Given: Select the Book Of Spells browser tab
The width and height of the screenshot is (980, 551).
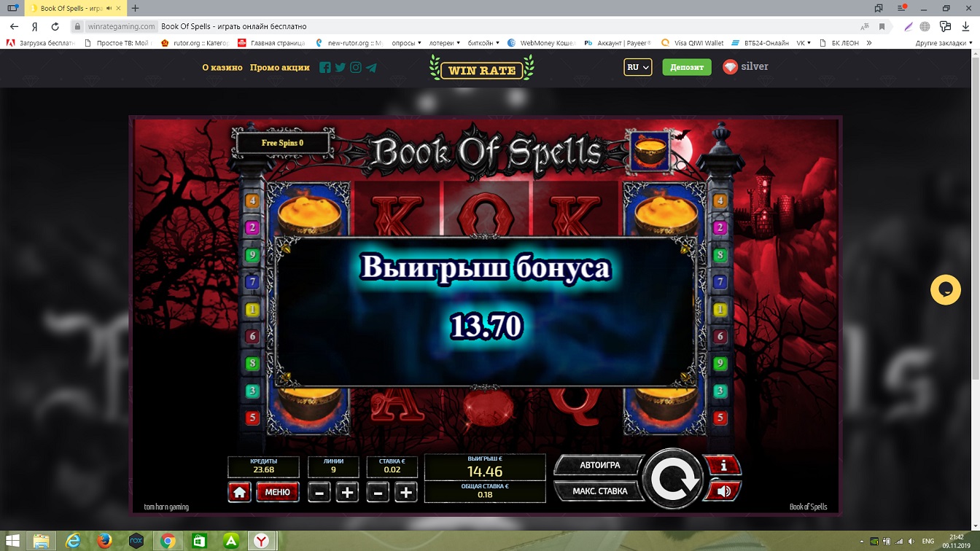Looking at the screenshot, I should pyautogui.click(x=71, y=8).
